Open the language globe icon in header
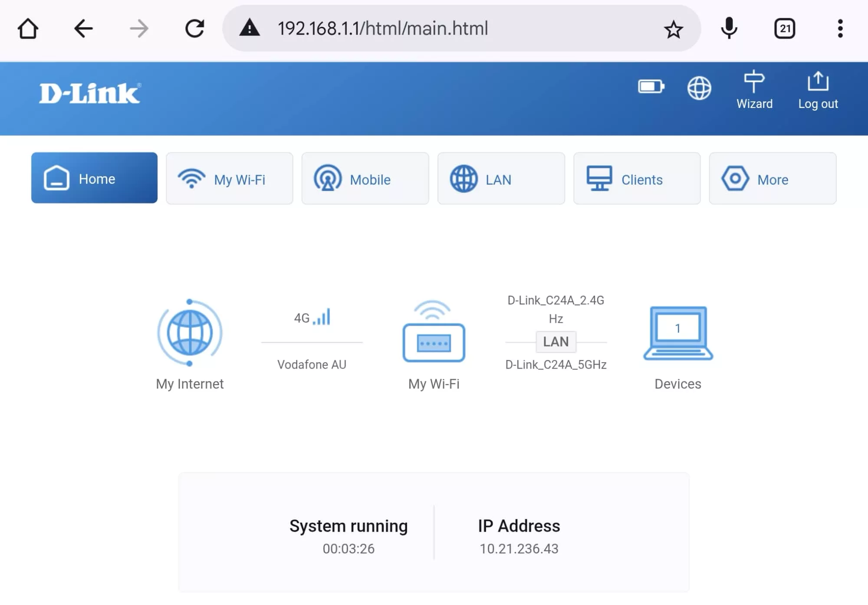The image size is (868, 605). 699,88
